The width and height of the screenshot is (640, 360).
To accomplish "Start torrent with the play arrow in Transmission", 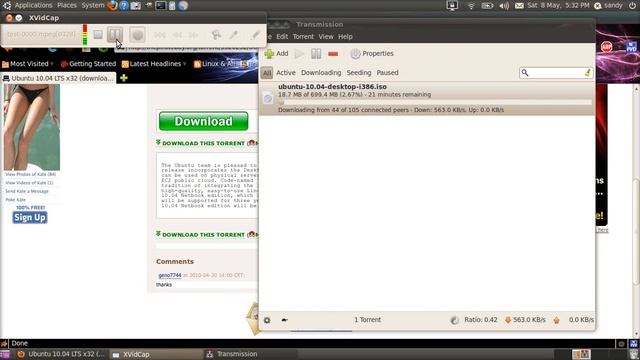I will click(x=299, y=53).
